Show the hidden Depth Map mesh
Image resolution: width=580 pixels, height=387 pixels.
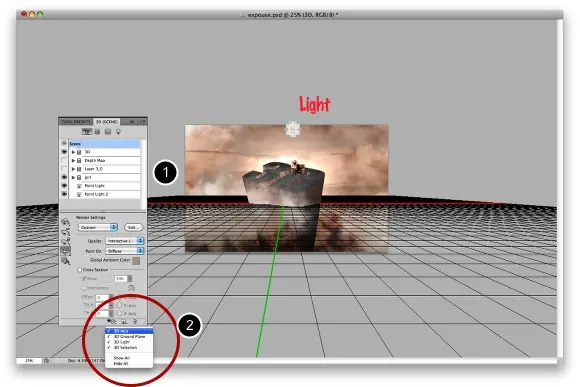point(64,161)
